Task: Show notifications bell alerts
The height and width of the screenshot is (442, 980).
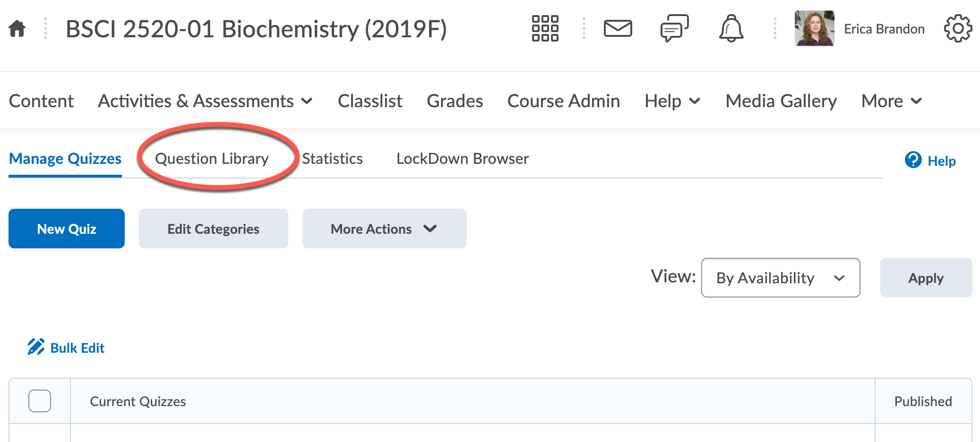Action: tap(731, 29)
